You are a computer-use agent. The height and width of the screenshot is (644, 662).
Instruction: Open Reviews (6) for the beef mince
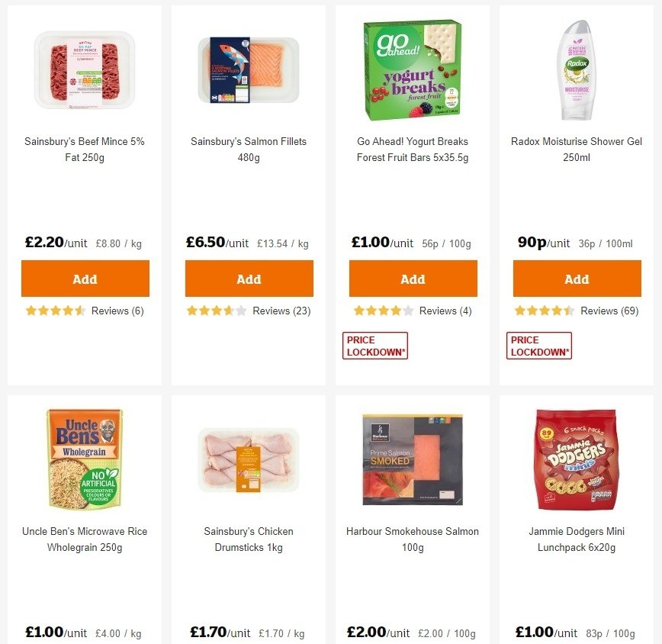click(x=117, y=311)
